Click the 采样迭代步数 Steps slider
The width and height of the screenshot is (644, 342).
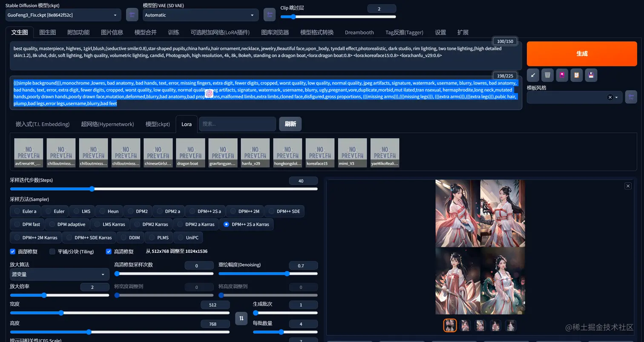pyautogui.click(x=164, y=188)
